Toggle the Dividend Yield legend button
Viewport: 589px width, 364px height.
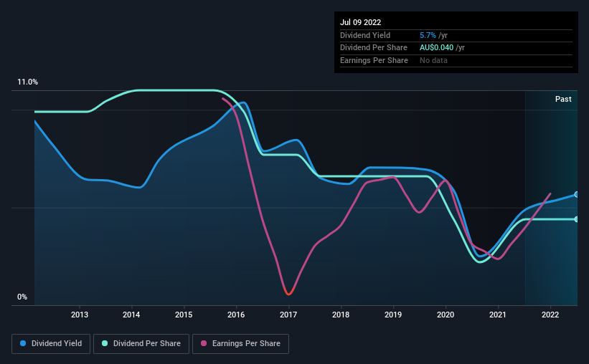coord(51,344)
